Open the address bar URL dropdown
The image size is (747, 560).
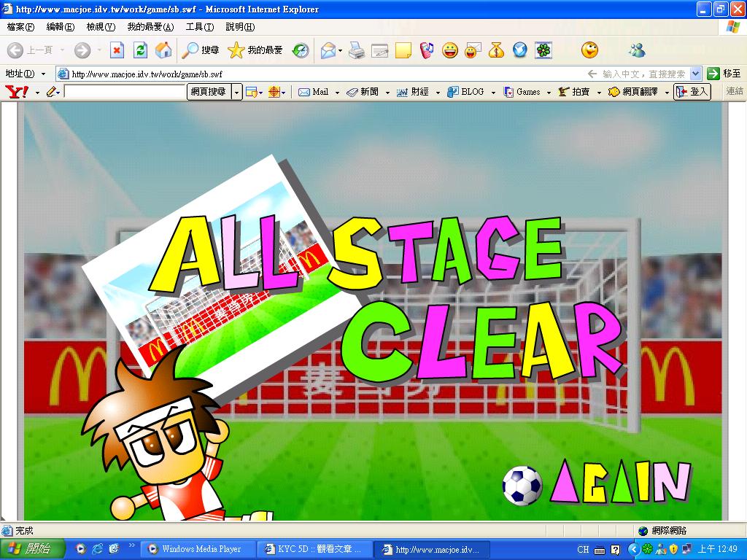(x=695, y=74)
